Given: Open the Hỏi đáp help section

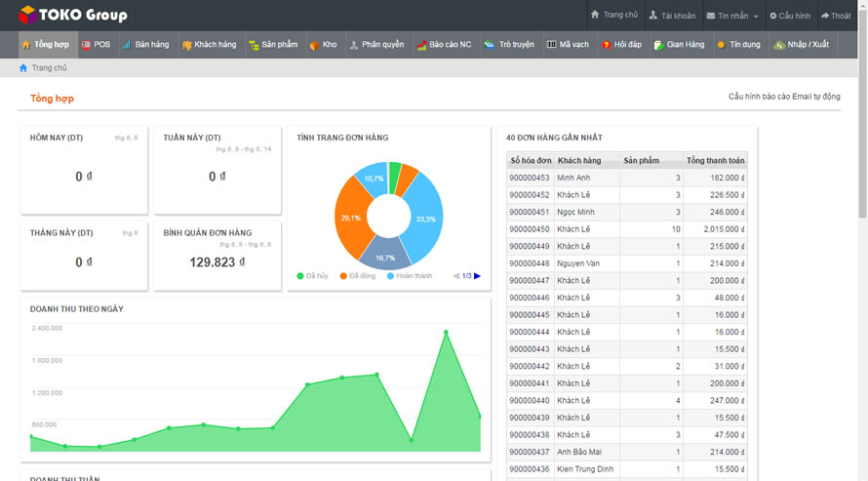Looking at the screenshot, I should (x=621, y=45).
